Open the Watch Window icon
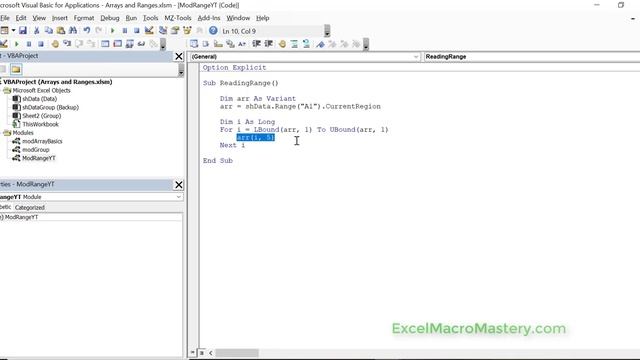Screen dimensions: 640x360 point(130,44)
